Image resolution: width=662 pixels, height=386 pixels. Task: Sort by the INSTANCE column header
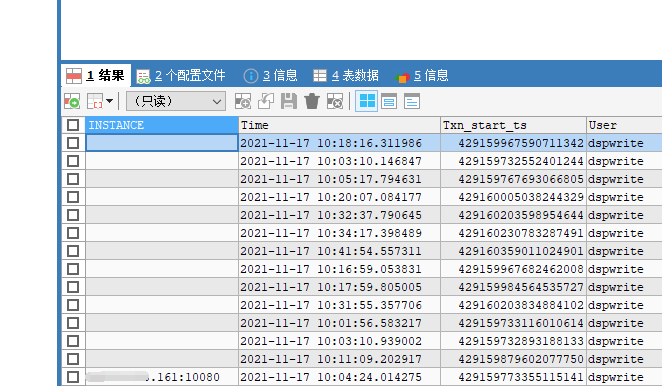[x=162, y=125]
